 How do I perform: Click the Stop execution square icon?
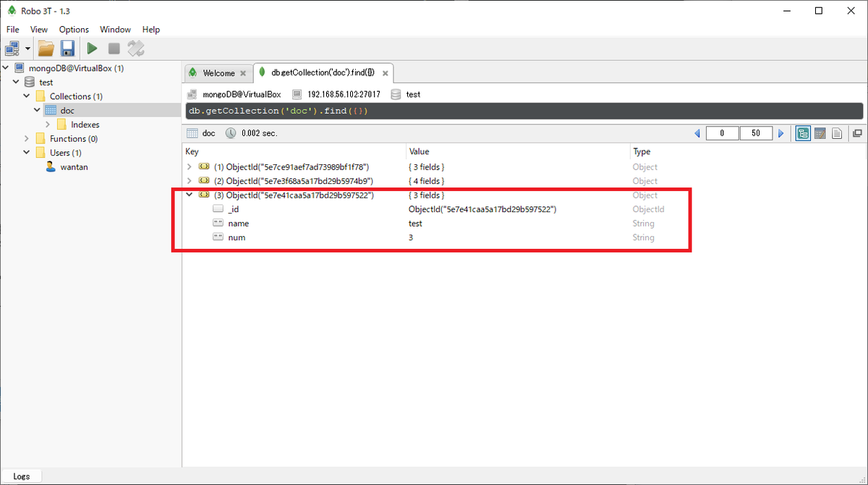click(x=114, y=48)
